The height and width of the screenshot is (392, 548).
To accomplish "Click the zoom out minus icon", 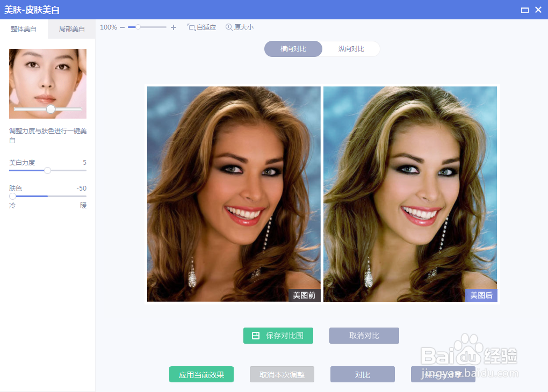I will click(x=122, y=27).
